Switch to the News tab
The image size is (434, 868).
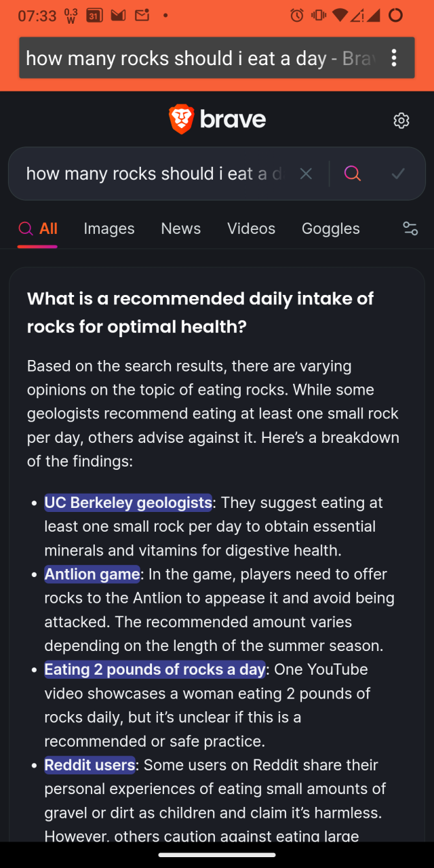tap(180, 229)
